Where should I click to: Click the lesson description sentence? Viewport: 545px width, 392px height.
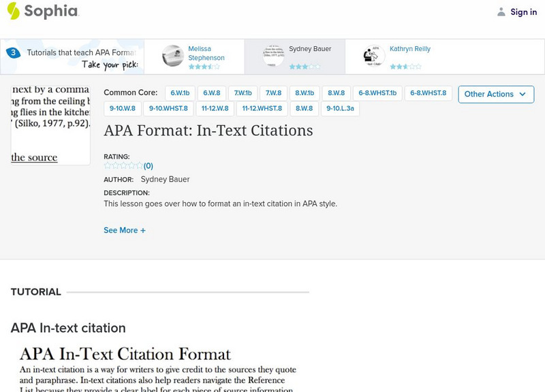[x=220, y=203]
